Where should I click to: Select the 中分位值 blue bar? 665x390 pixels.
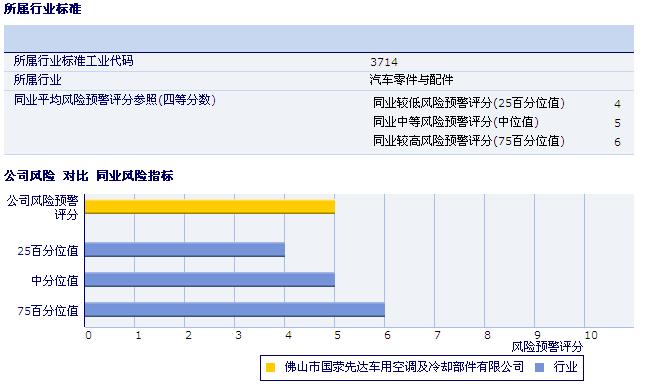pos(210,280)
